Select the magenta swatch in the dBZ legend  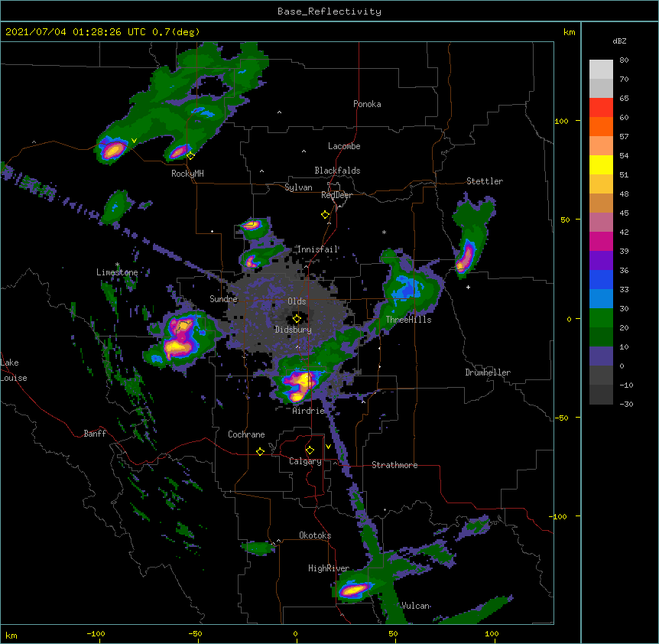[x=601, y=241]
